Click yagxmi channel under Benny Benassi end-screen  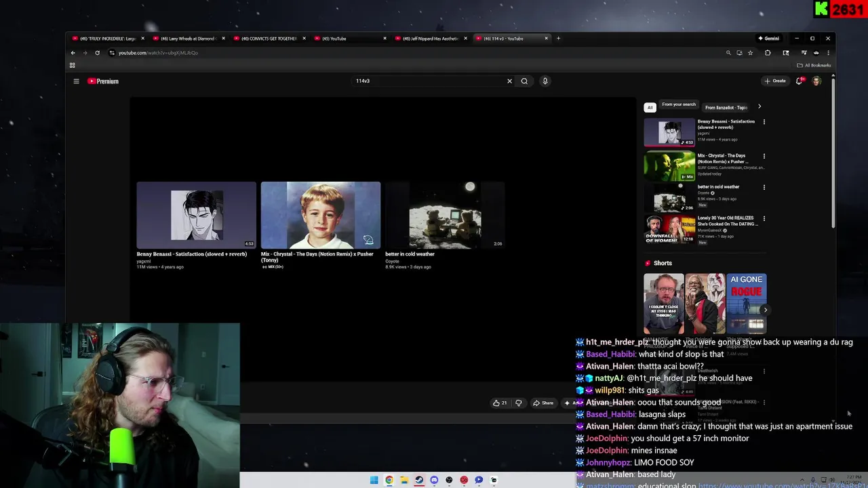tap(144, 261)
